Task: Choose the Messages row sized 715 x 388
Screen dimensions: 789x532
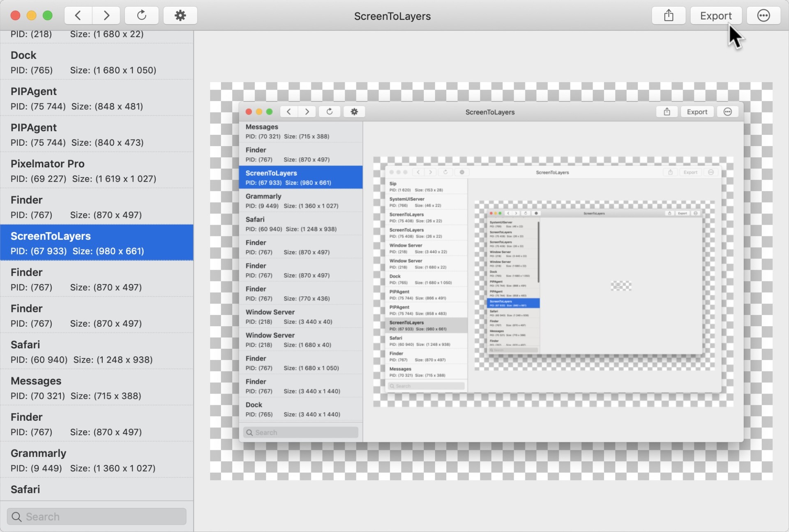Action: pos(97,387)
